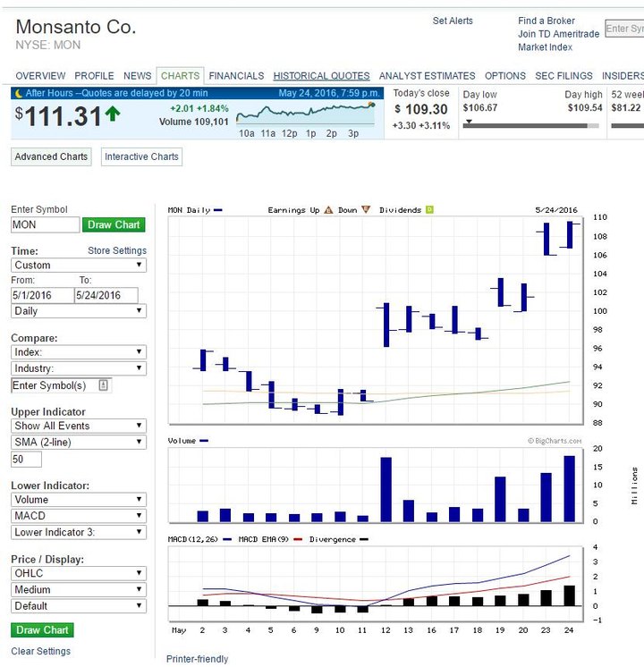This screenshot has height=667, width=644.
Task: Click the Clear Settings link
Action: (x=41, y=651)
